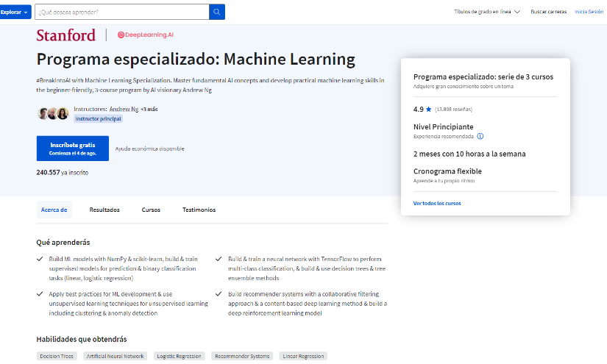Select the Acerca de tab
The image size is (607, 364).
54,210
